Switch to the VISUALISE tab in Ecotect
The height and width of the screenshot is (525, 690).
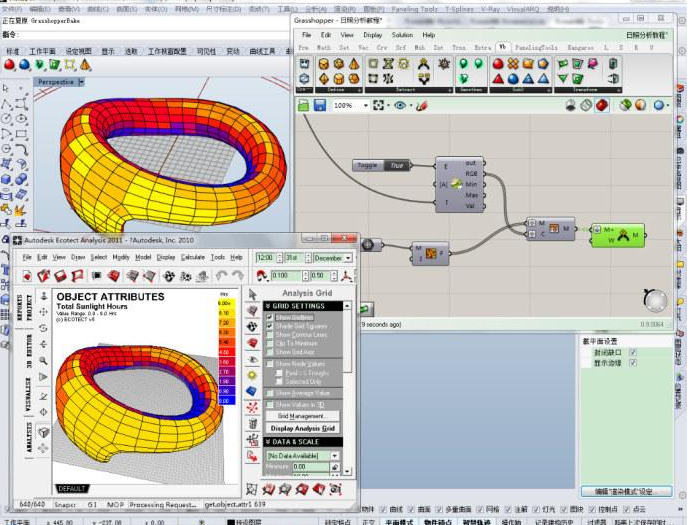pyautogui.click(x=29, y=394)
